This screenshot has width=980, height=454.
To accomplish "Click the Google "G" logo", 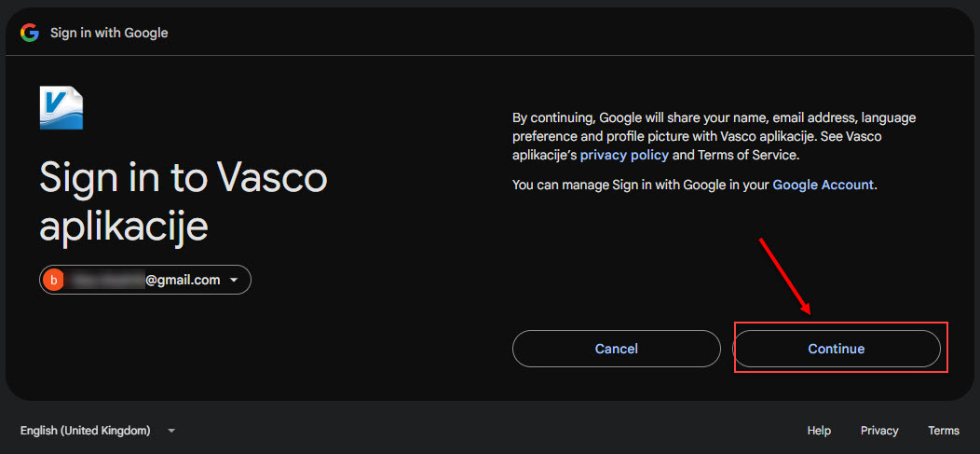I will pos(30,33).
